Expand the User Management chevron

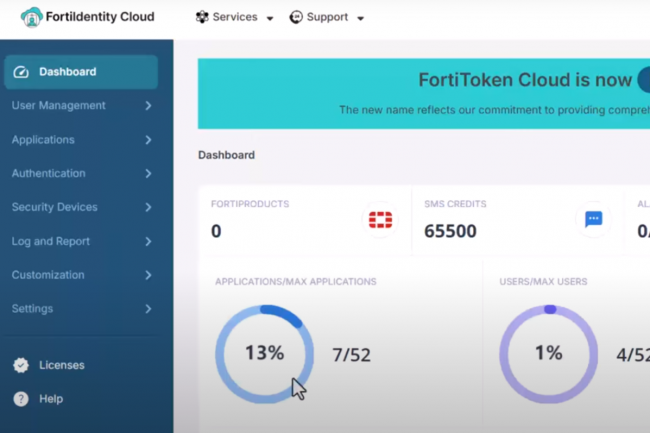pos(148,106)
